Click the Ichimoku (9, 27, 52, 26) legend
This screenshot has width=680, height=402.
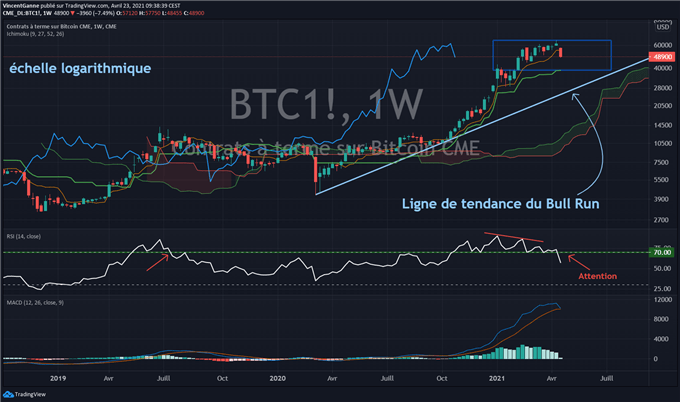click(35, 34)
